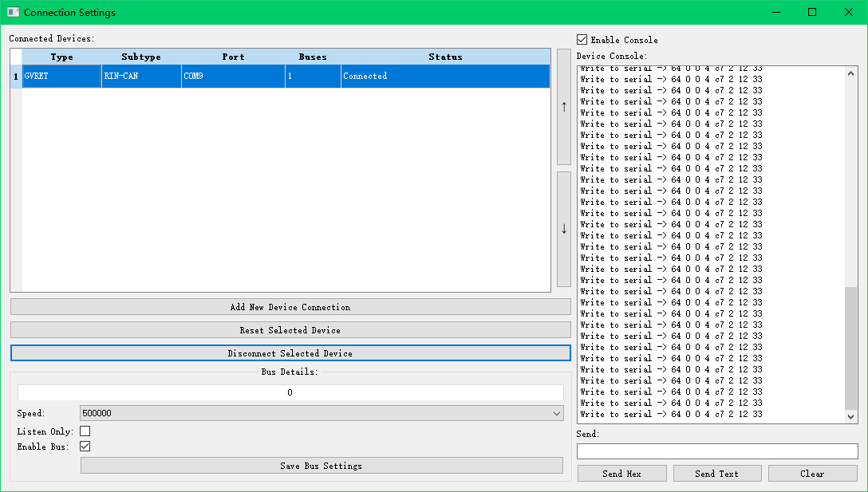Clear the device console

[x=812, y=474]
